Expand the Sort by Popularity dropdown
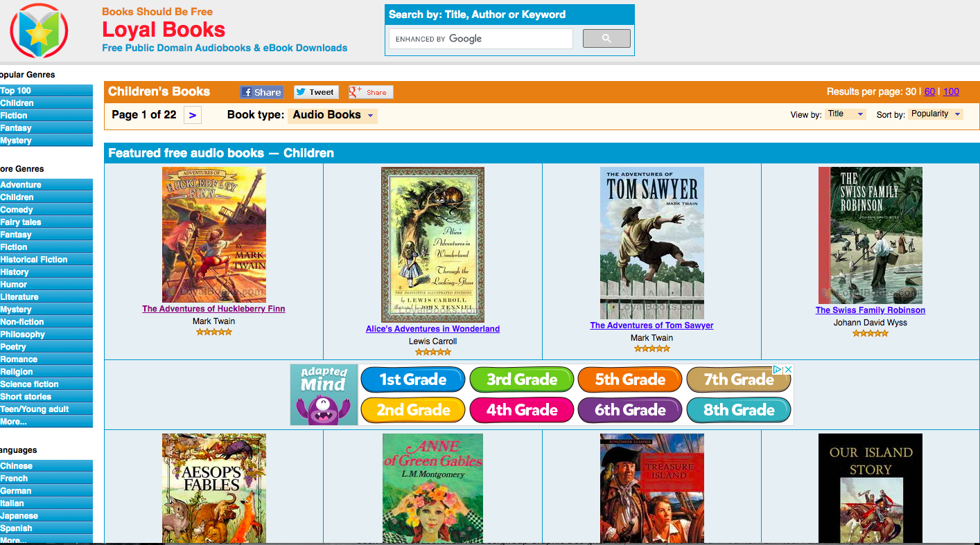The width and height of the screenshot is (980, 545). pyautogui.click(x=936, y=114)
